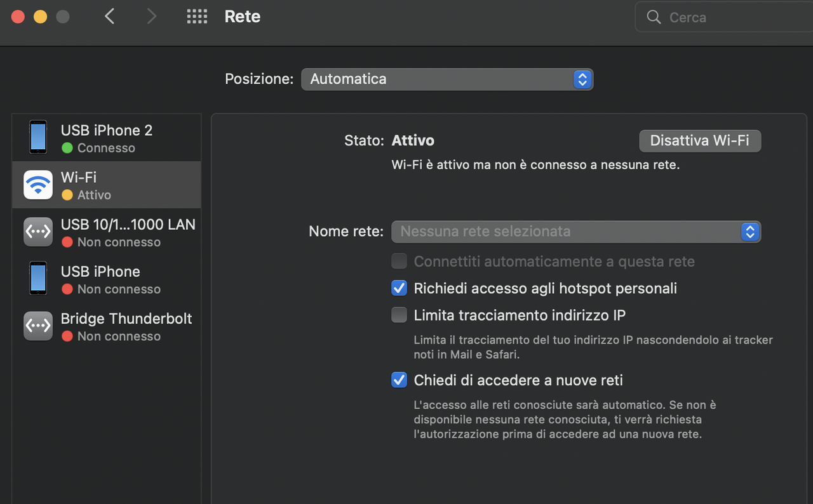Screen dimensions: 813x504
Task: Open the show-all preferences grid icon
Action: [197, 17]
